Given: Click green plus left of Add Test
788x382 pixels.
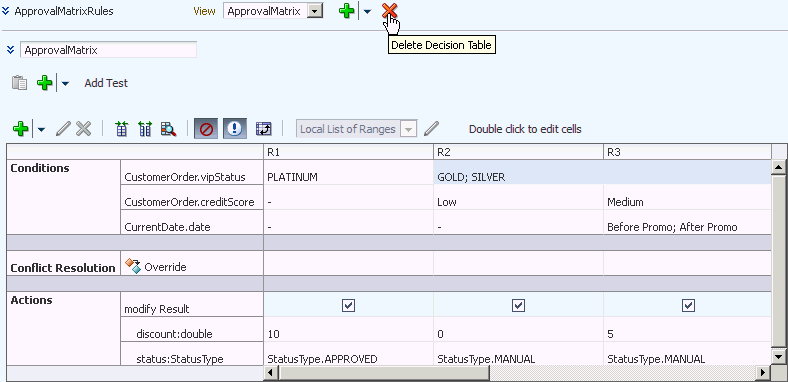Looking at the screenshot, I should tap(45, 83).
